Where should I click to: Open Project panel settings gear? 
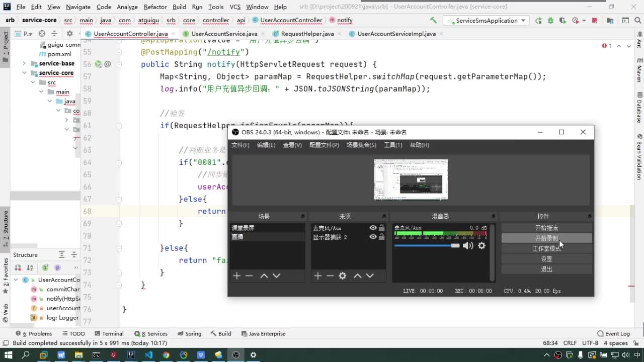point(70,34)
